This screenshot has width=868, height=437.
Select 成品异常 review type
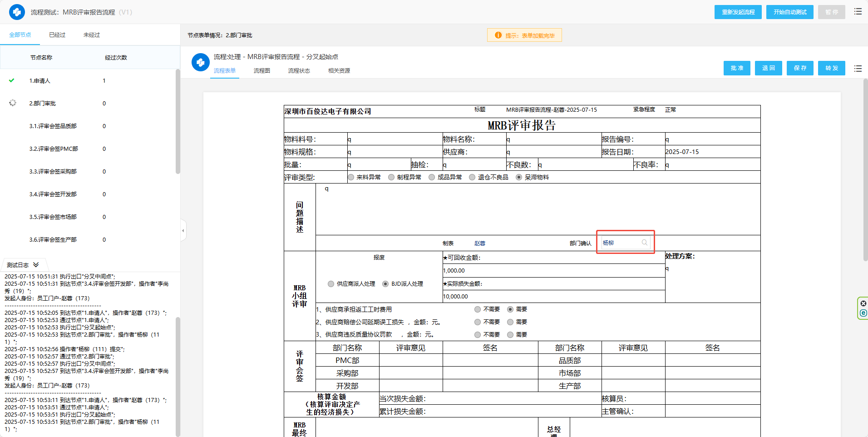(x=432, y=177)
